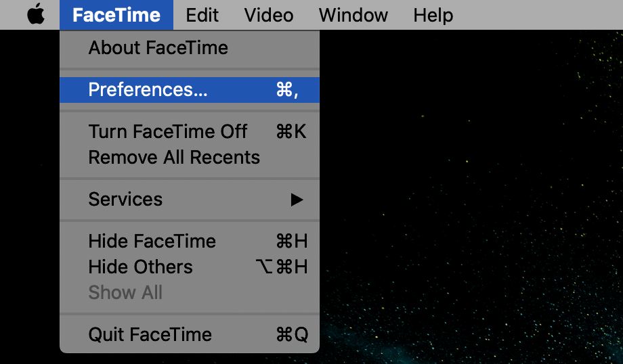Open Preferences from the FaceTime menu

(148, 90)
